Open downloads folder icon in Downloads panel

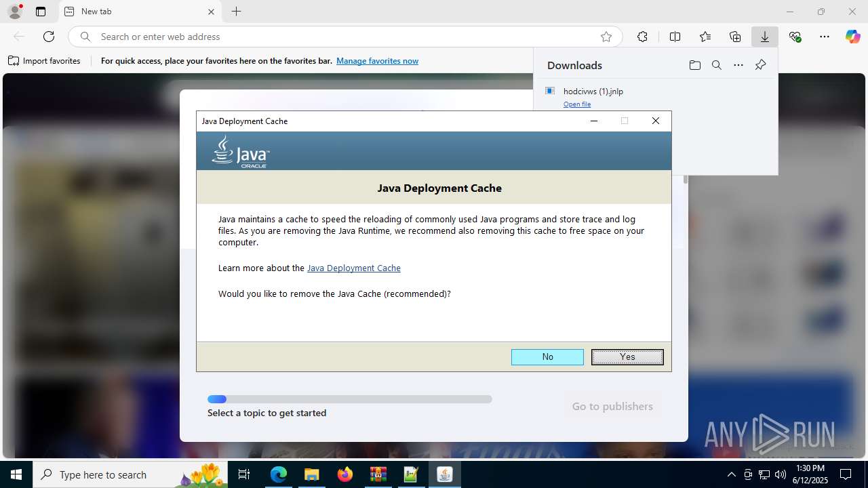pos(694,65)
